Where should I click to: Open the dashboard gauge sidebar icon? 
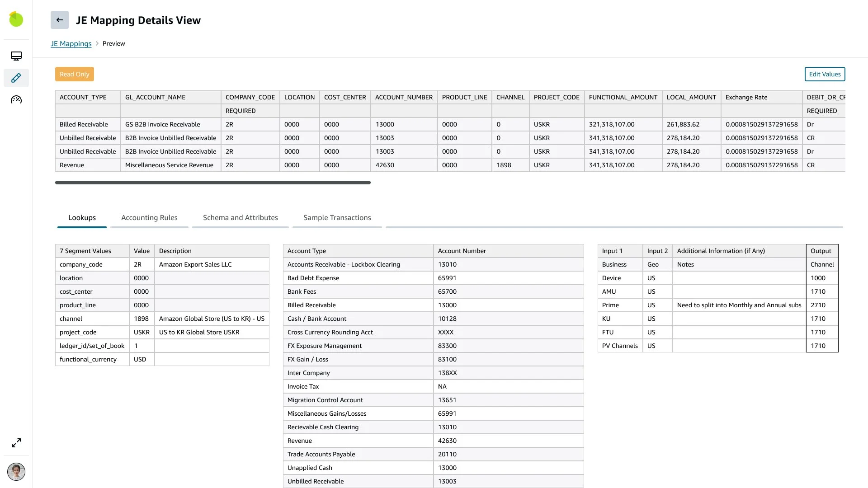coord(16,99)
